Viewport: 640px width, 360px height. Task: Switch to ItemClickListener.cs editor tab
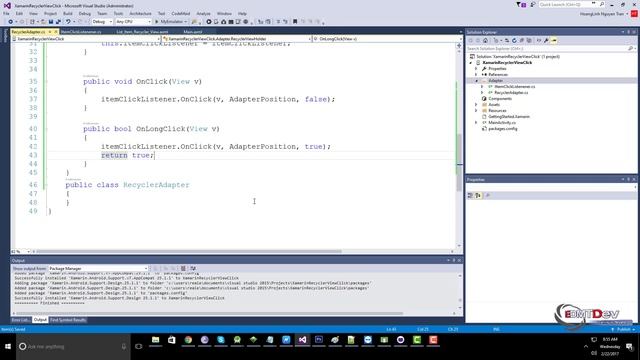click(x=81, y=32)
